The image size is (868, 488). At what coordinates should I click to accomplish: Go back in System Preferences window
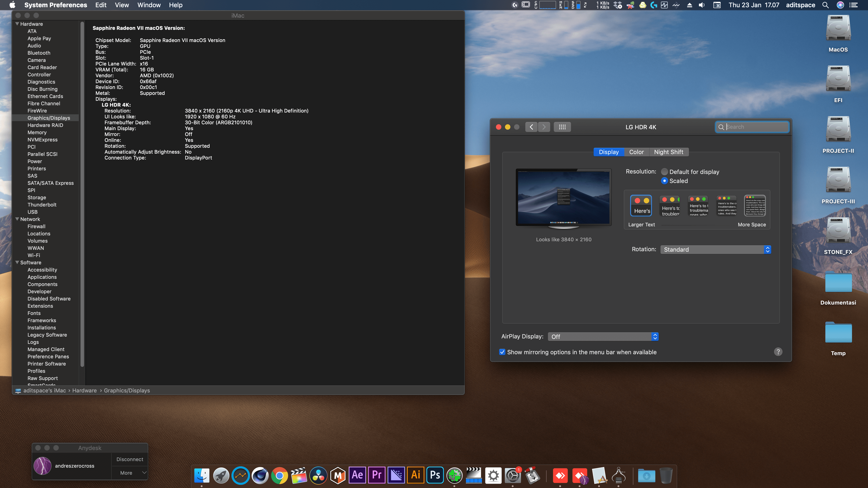(x=531, y=127)
